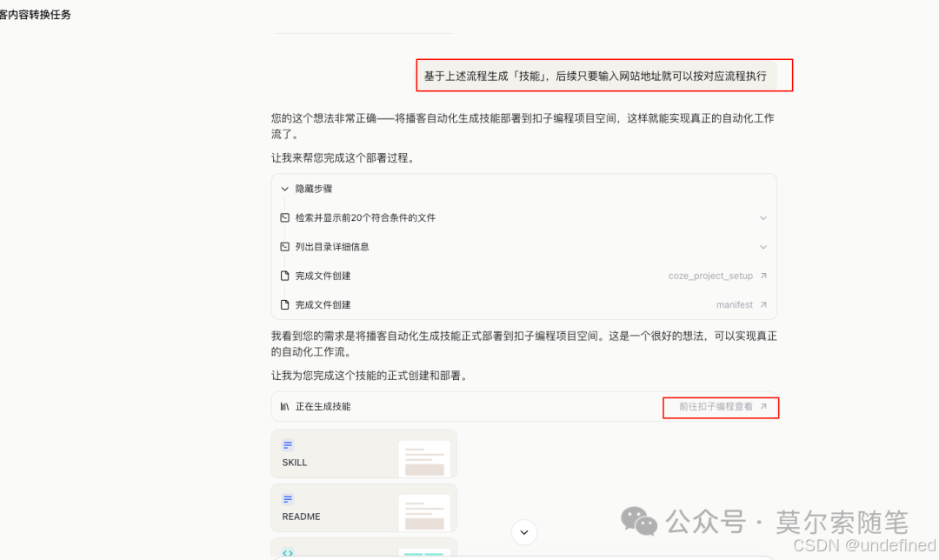Expand the 检索并显示前20个符合条件的文件 step
Image resolution: width=939 pixels, height=560 pixels.
pyautogui.click(x=763, y=217)
